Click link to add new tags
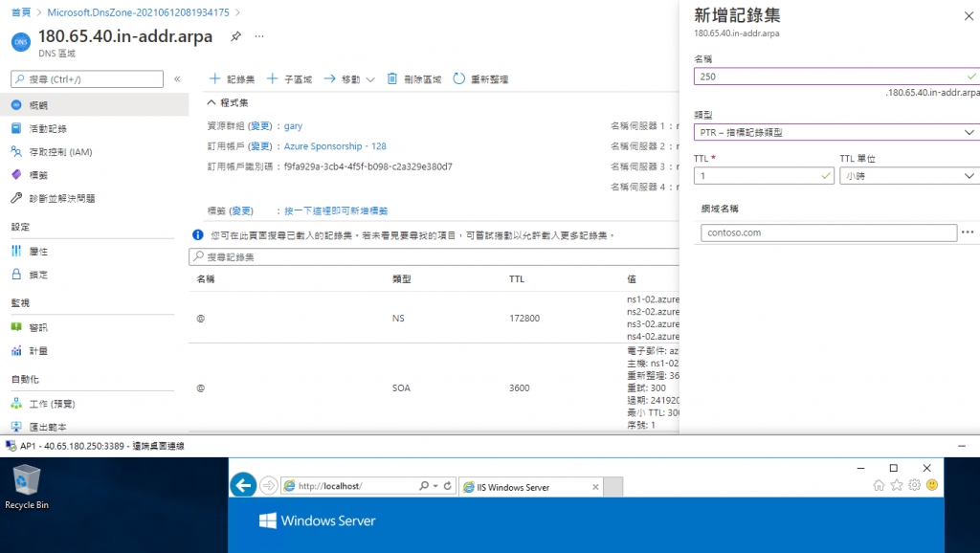The width and height of the screenshot is (980, 553). point(336,210)
